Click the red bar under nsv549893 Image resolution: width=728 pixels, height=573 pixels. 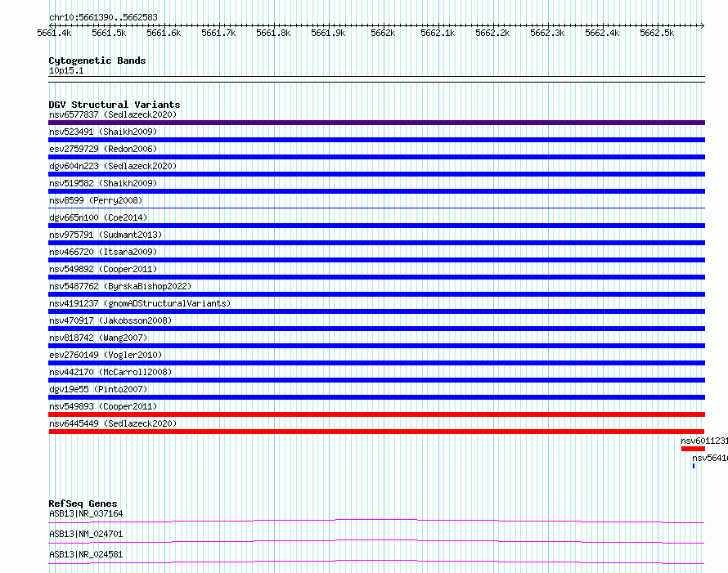point(376,414)
